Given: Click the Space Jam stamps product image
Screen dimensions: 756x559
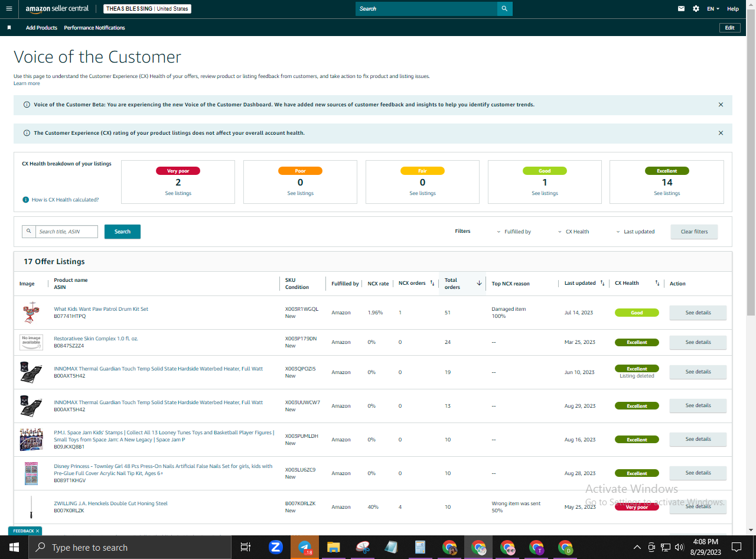Looking at the screenshot, I should (31, 440).
